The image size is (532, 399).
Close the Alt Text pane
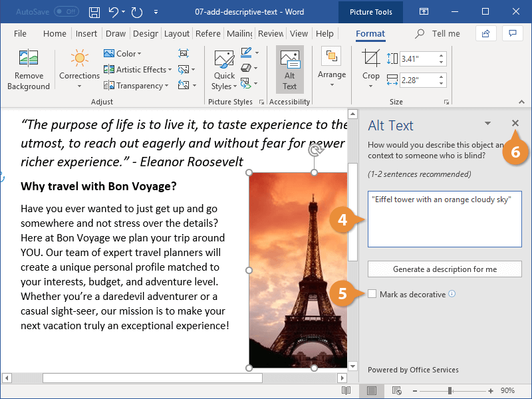click(x=515, y=123)
